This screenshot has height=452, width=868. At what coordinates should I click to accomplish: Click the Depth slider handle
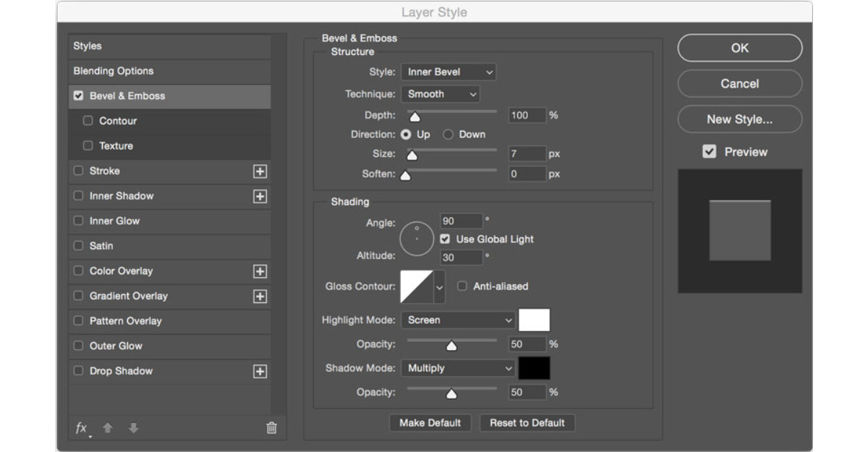coord(414,116)
